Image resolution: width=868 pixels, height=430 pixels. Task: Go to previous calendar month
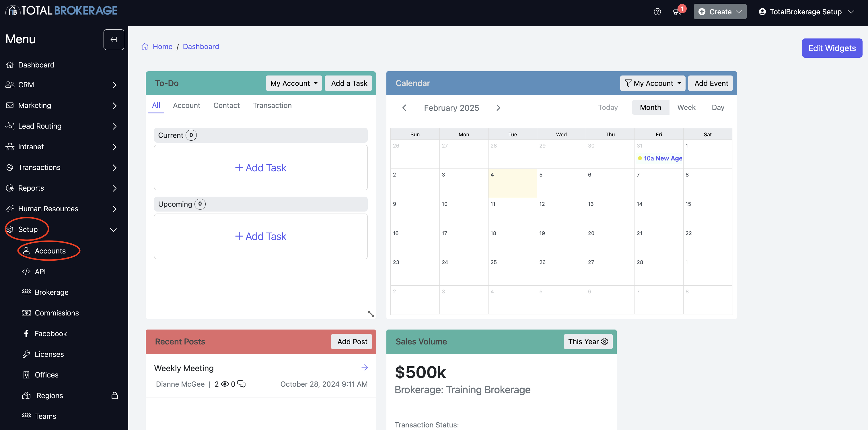[404, 108]
